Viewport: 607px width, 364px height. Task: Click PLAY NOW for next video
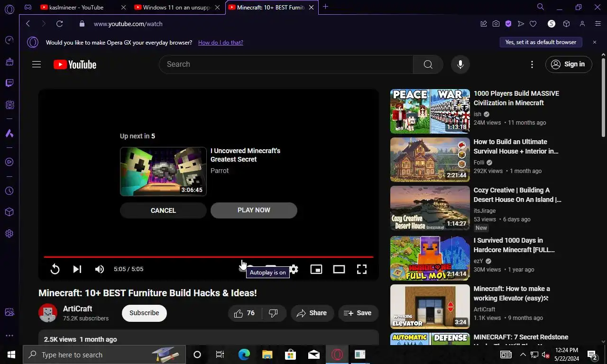(254, 210)
